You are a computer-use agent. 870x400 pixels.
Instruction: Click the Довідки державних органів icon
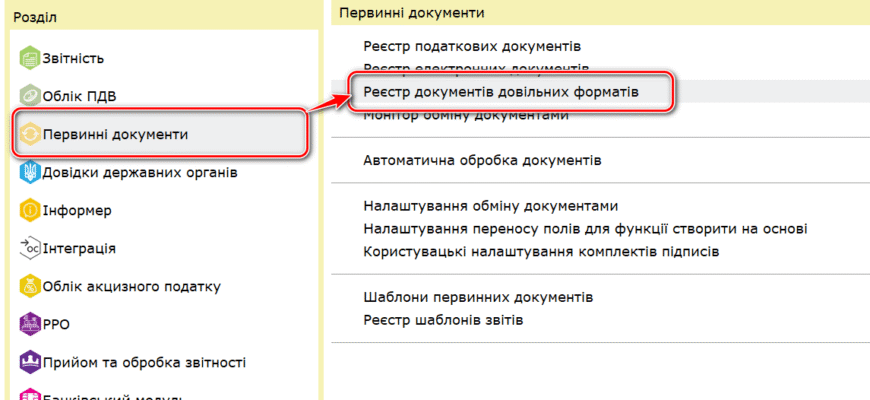click(29, 172)
